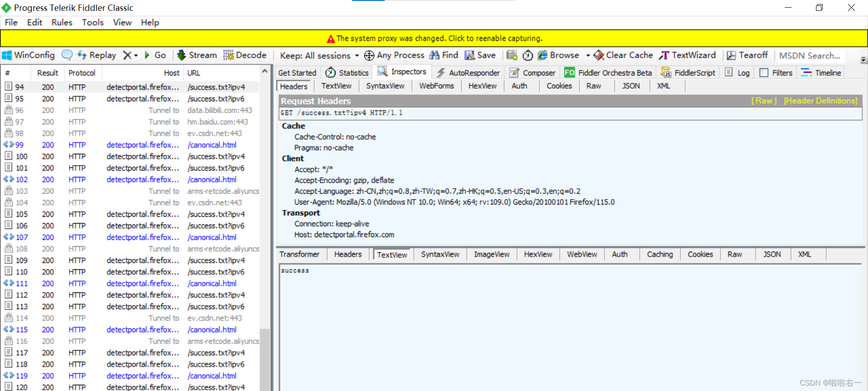The height and width of the screenshot is (391, 868).
Task: Select session 95 success.txt?ipv6
Action: (131, 99)
